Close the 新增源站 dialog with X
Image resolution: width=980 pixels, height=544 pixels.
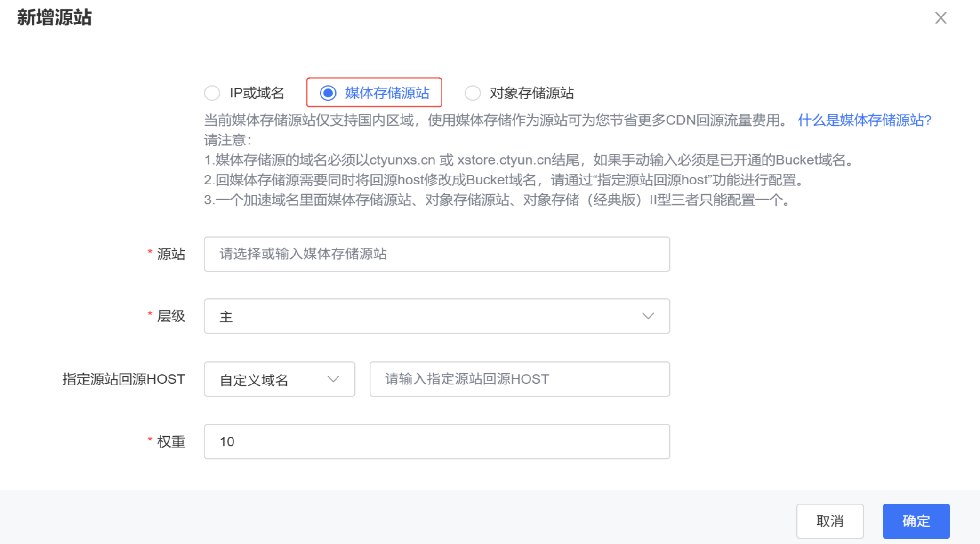pos(940,18)
